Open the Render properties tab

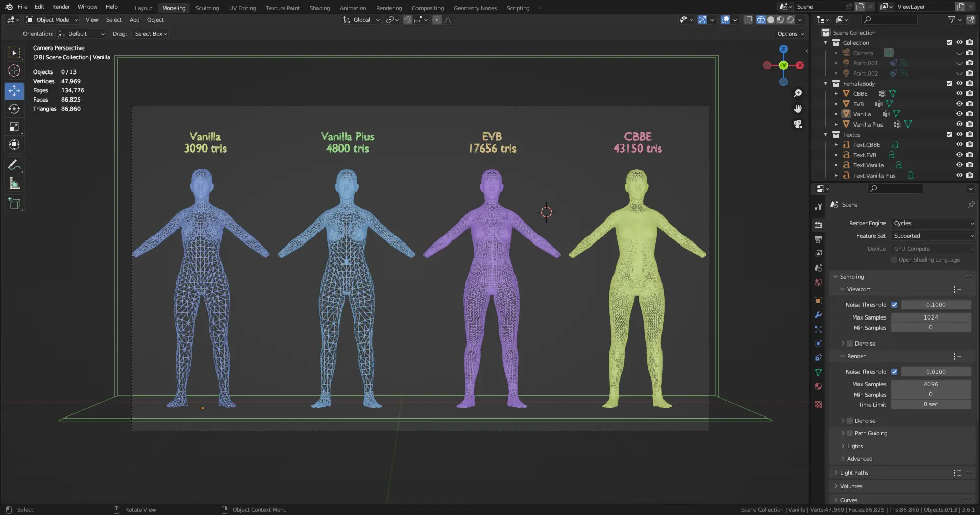(818, 225)
